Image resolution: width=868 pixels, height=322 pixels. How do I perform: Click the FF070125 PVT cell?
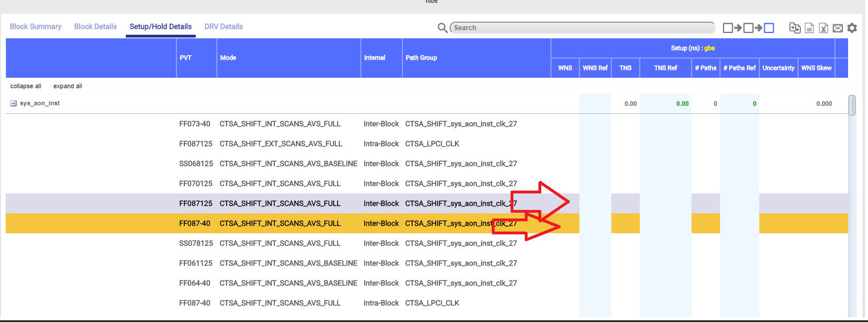click(x=196, y=184)
